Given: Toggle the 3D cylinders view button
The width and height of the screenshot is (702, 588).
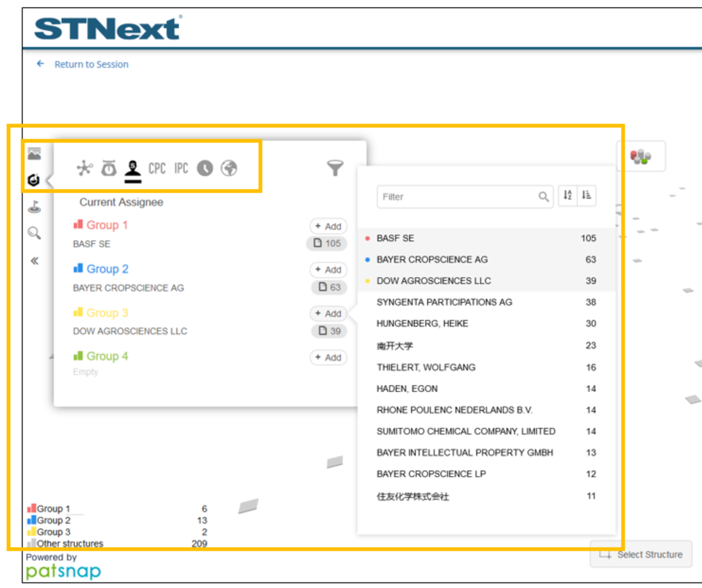Looking at the screenshot, I should pyautogui.click(x=640, y=157).
